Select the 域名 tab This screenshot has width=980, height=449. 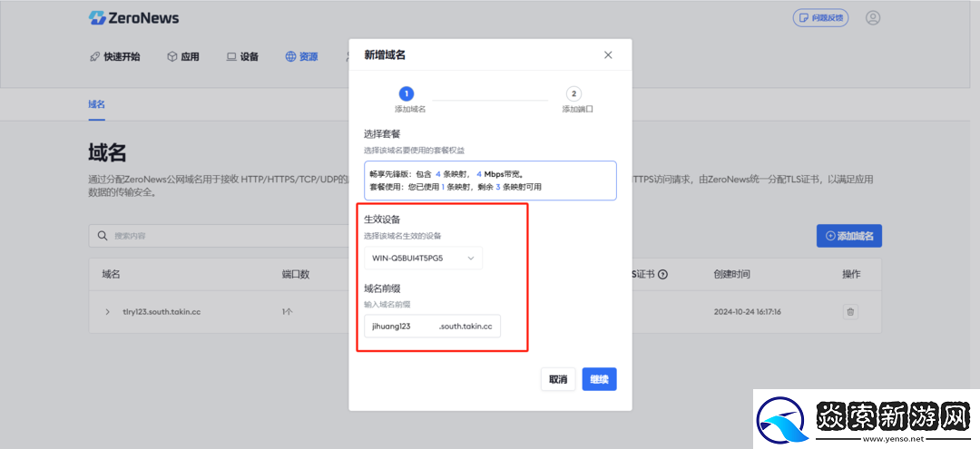coord(97,104)
